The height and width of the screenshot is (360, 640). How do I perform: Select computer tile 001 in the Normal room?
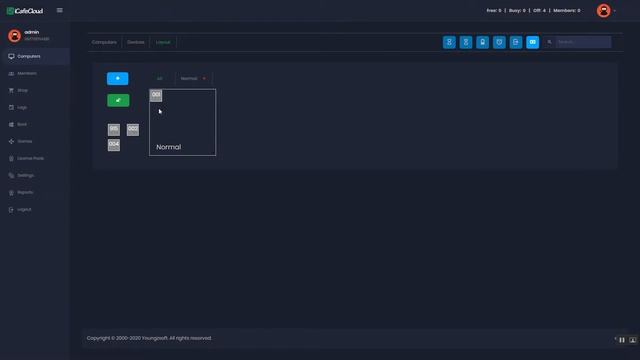tap(156, 96)
